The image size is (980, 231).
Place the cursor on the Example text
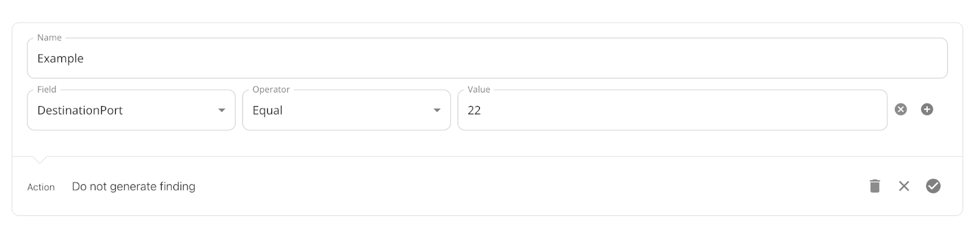[x=60, y=59]
